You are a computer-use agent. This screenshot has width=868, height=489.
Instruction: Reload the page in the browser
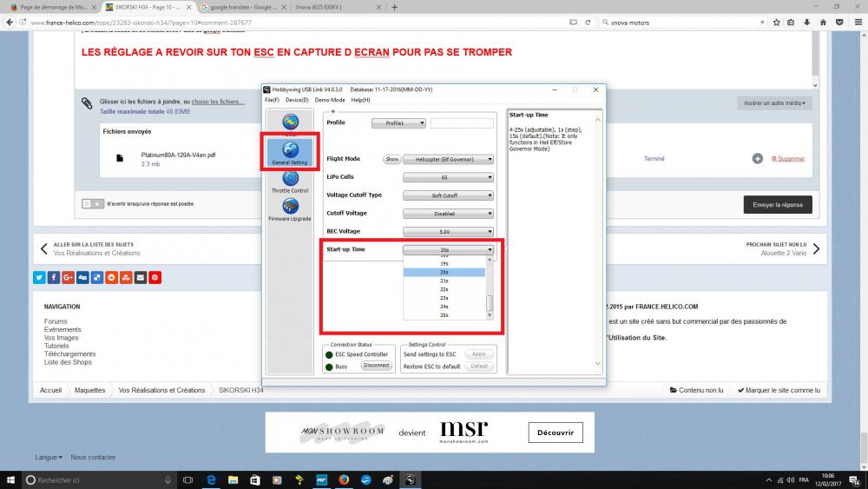pyautogui.click(x=588, y=23)
